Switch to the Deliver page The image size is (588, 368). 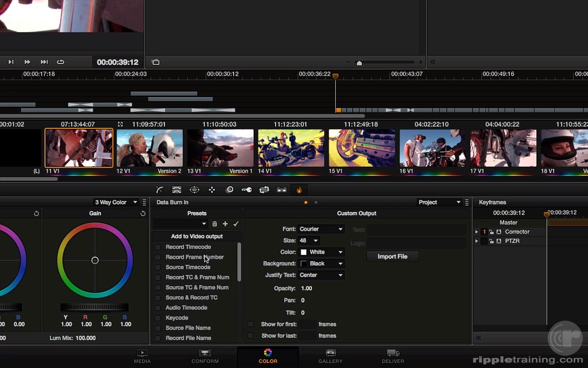pyautogui.click(x=393, y=356)
